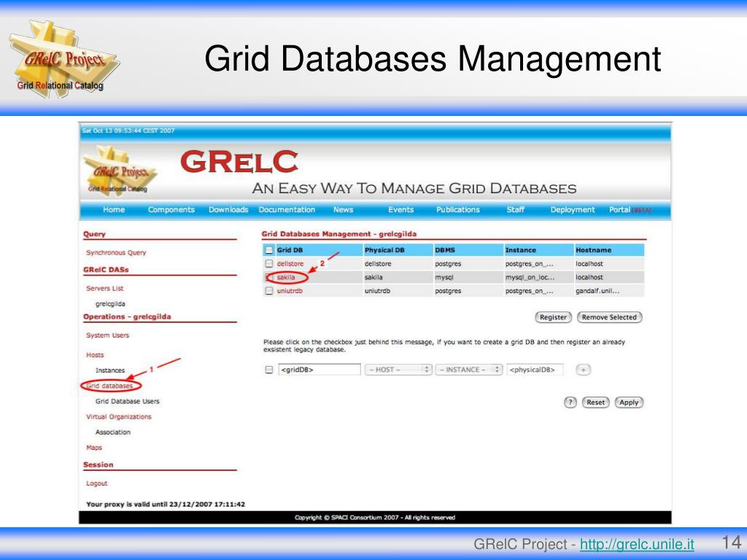Click into the physicalDB input field
Screen dimensions: 747x560
(535, 370)
